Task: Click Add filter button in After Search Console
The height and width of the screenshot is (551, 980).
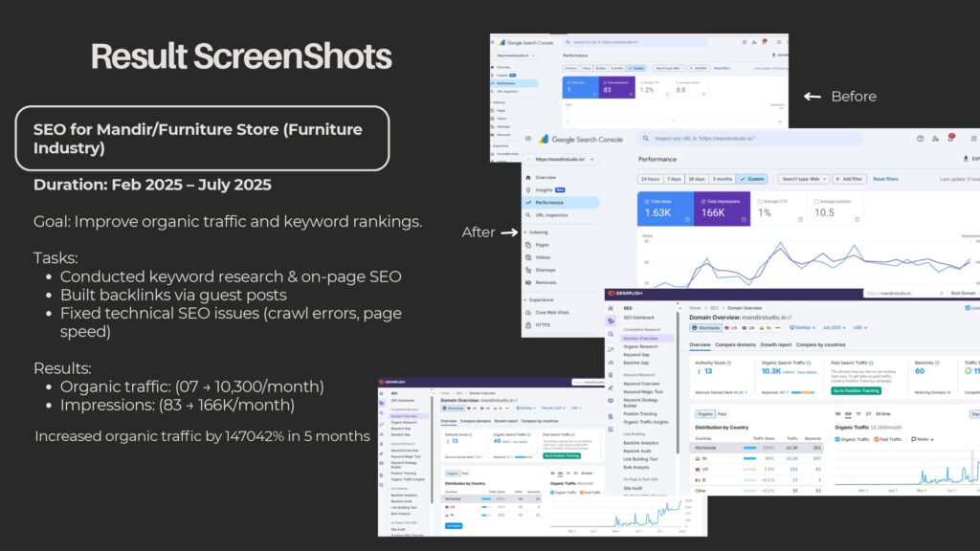Action: 850,179
